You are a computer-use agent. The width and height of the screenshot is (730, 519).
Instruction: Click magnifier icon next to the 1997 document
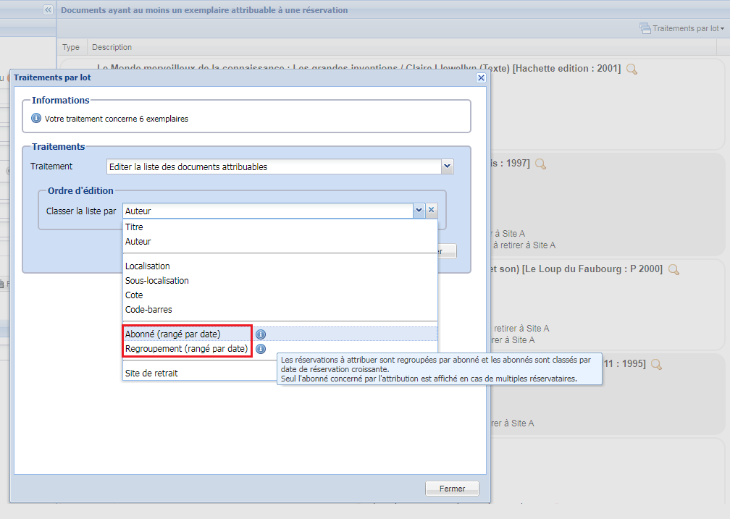point(540,164)
